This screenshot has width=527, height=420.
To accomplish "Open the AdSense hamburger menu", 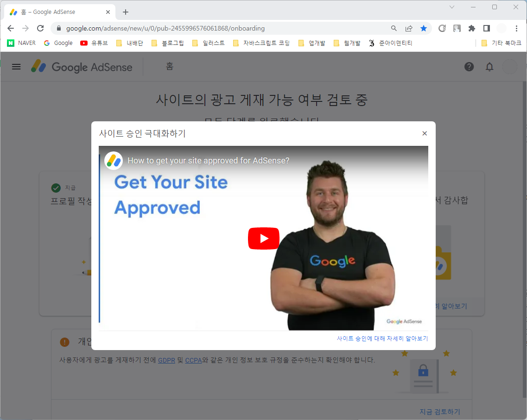I will pos(16,67).
